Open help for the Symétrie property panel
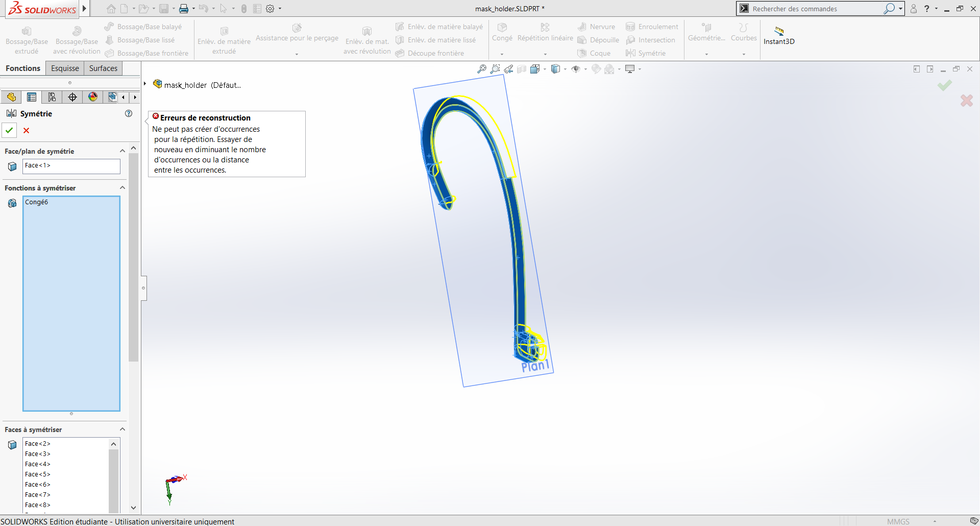The width and height of the screenshot is (980, 526). tap(129, 113)
